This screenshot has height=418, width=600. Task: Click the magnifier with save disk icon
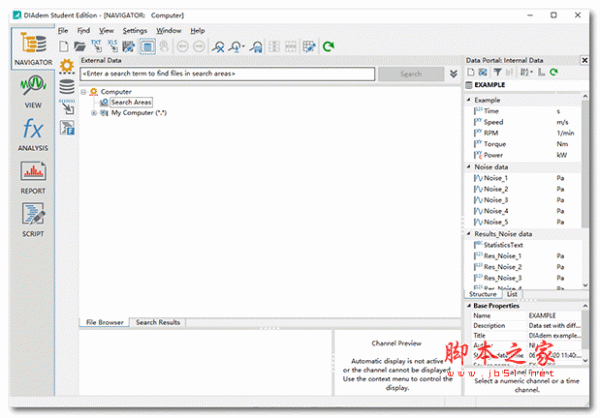click(256, 47)
